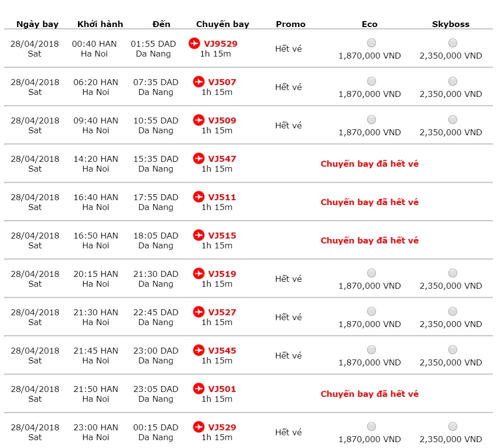Click the Promo column header

point(290,24)
